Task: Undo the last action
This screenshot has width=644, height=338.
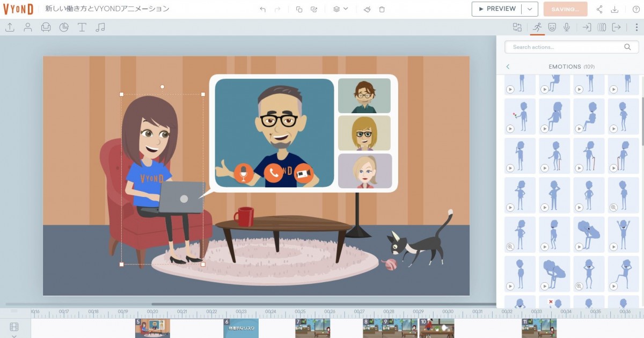Action: point(262,9)
